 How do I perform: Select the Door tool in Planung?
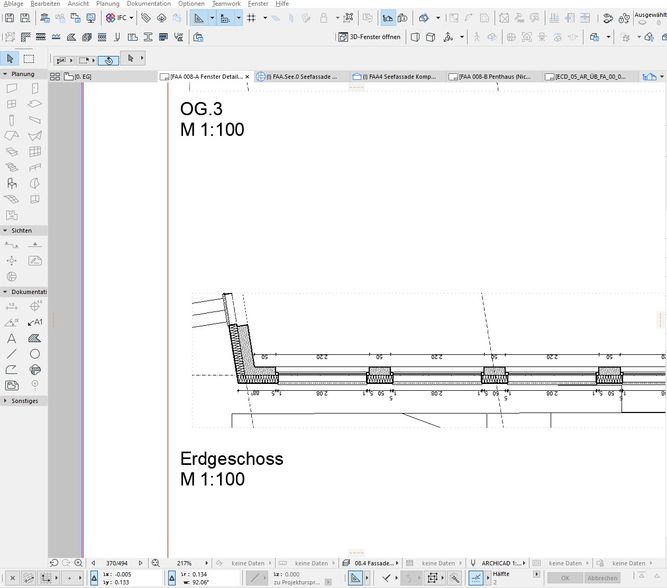pyautogui.click(x=35, y=88)
